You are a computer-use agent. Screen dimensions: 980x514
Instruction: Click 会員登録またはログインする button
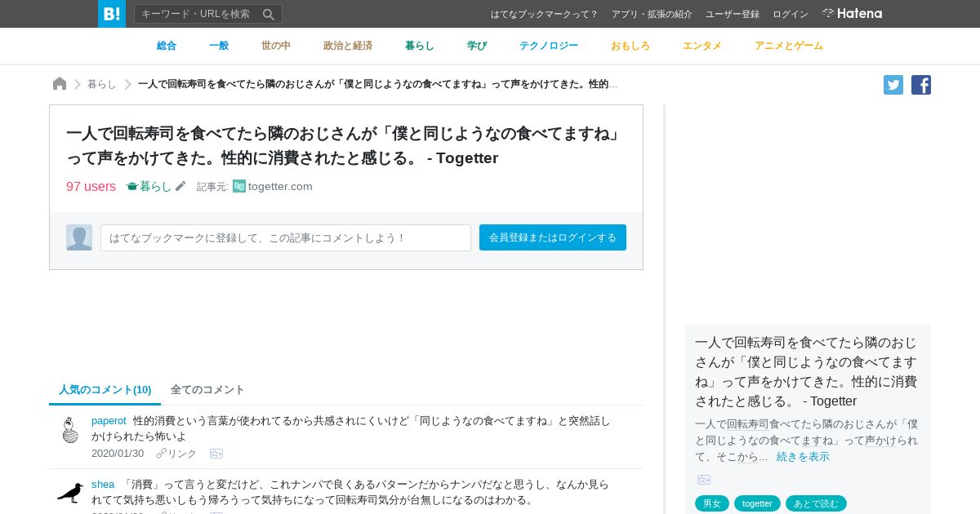[x=553, y=237]
